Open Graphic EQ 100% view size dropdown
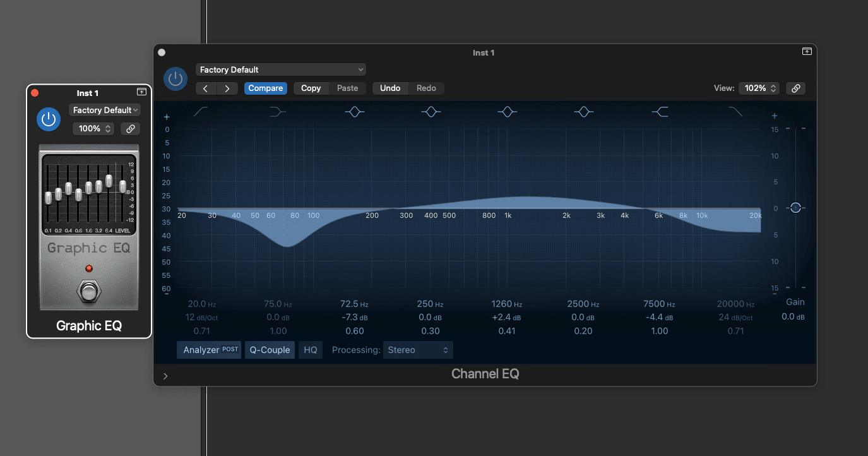This screenshot has width=868, height=456. point(93,129)
